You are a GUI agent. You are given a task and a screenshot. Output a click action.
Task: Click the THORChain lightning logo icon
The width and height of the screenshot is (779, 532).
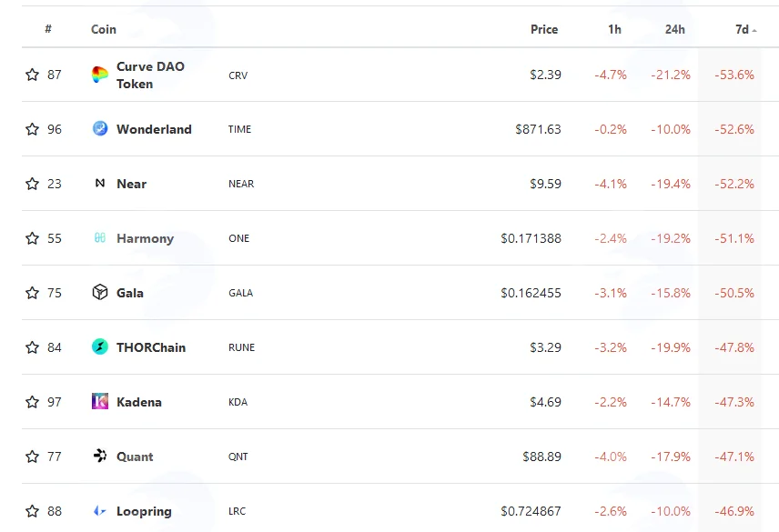pos(100,346)
